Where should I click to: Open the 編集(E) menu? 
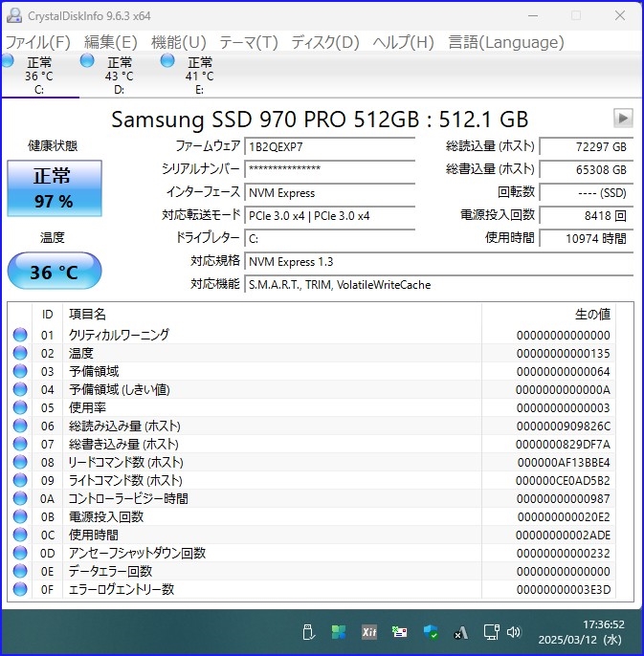tap(111, 42)
